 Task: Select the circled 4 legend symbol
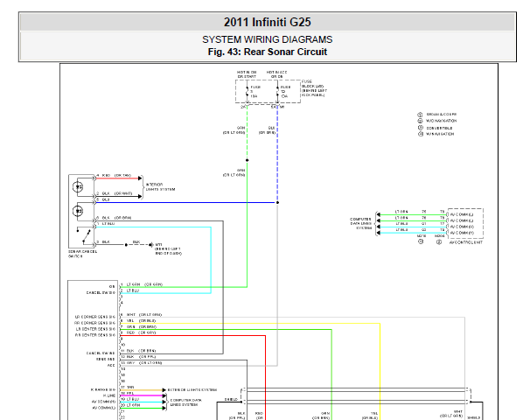(421, 134)
